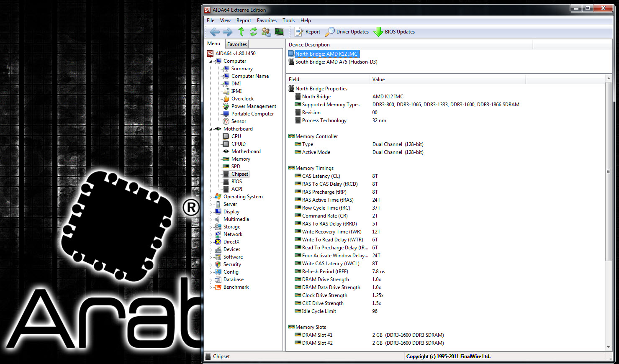Expand the Display node

coord(211,212)
